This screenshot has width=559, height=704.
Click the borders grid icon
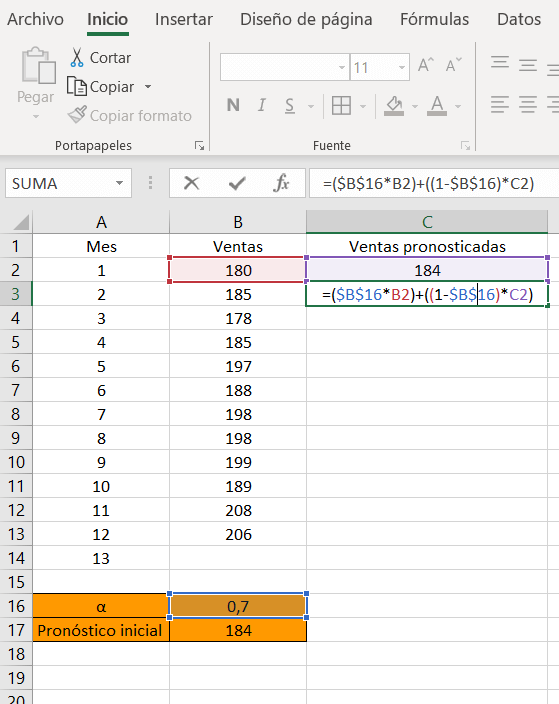click(341, 106)
